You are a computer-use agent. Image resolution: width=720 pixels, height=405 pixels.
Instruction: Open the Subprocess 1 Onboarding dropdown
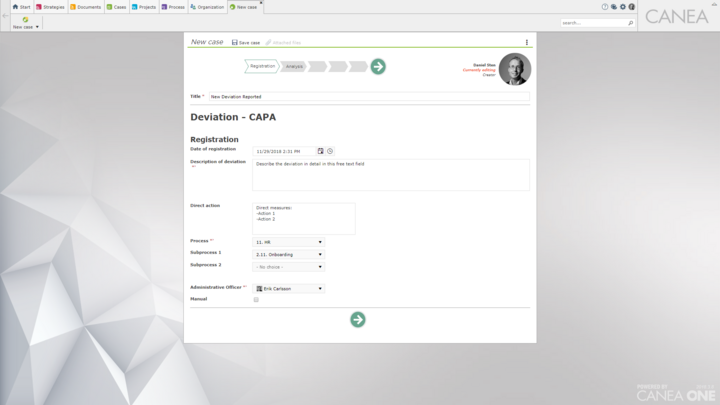(x=288, y=254)
